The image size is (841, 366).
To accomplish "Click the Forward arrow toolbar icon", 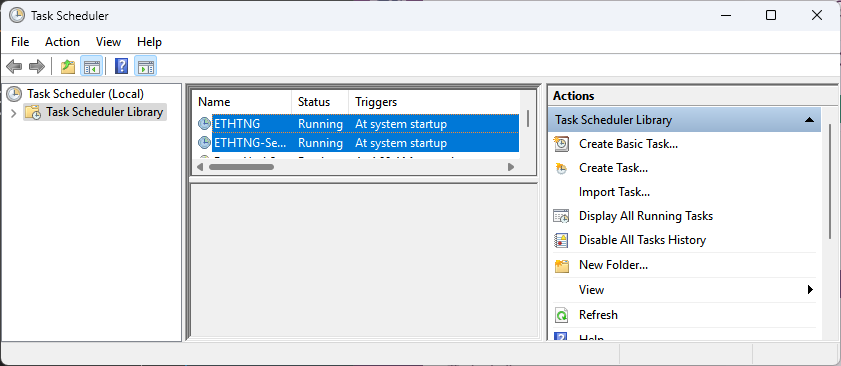I will pyautogui.click(x=37, y=67).
